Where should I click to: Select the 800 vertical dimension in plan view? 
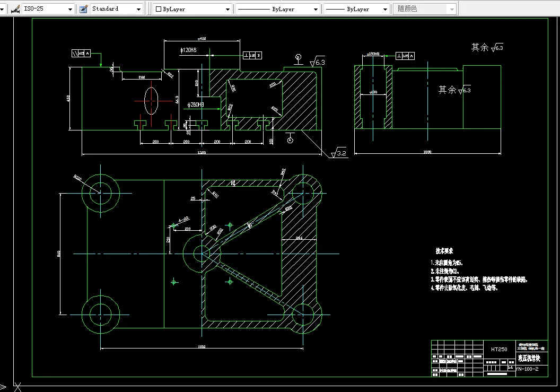tap(59, 254)
